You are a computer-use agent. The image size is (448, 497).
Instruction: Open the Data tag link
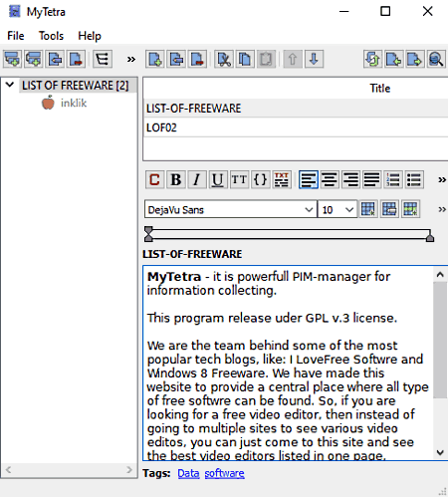(x=188, y=473)
